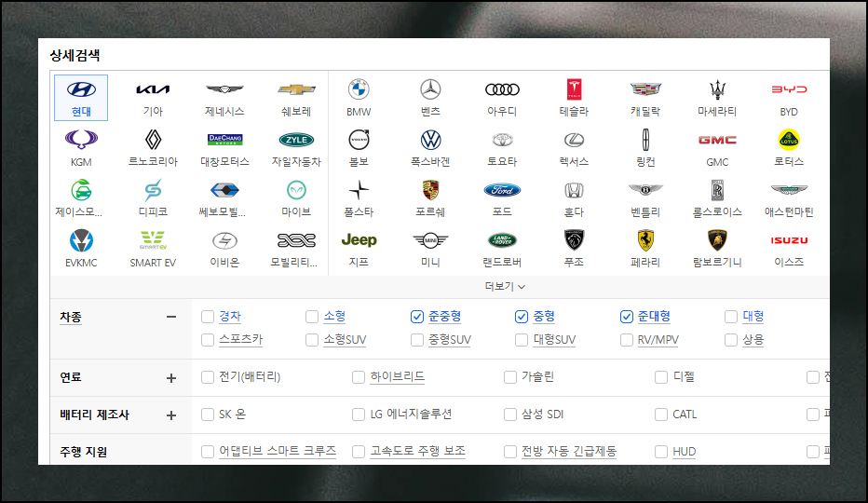The image size is (868, 503).
Task: Select the Porsche (포르쉐) crest
Action: click(x=430, y=190)
